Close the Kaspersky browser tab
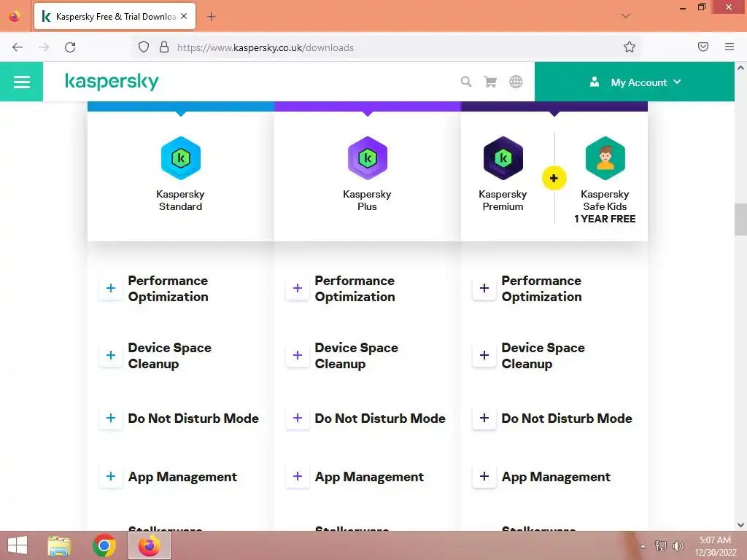 click(x=184, y=16)
